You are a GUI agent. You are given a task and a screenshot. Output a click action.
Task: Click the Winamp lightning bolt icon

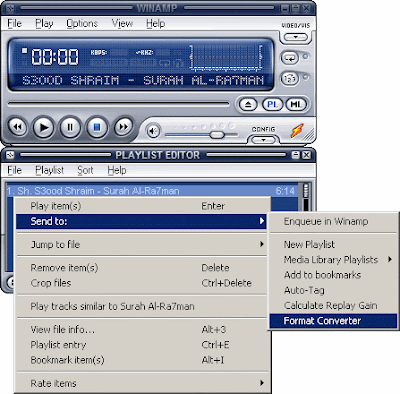297,130
